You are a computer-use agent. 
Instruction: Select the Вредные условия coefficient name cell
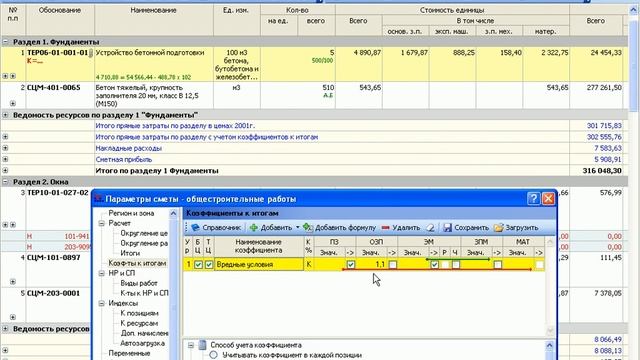click(259, 264)
